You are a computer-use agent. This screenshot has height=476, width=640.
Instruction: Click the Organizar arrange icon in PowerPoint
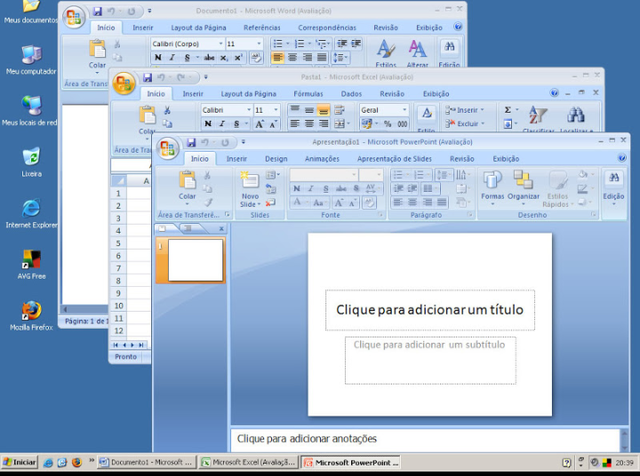(523, 180)
